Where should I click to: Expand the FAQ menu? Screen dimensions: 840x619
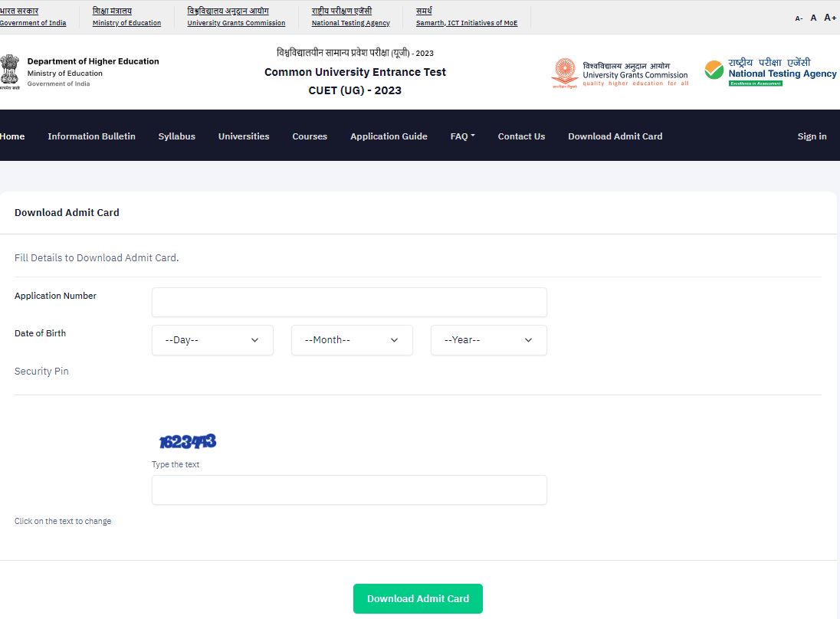(x=462, y=136)
